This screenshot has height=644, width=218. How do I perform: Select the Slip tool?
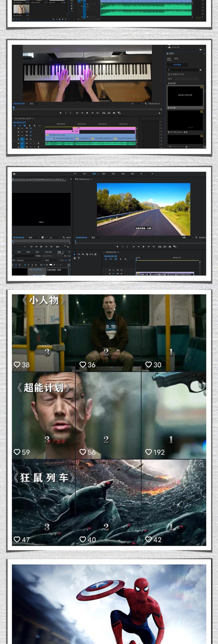click(x=91, y=254)
